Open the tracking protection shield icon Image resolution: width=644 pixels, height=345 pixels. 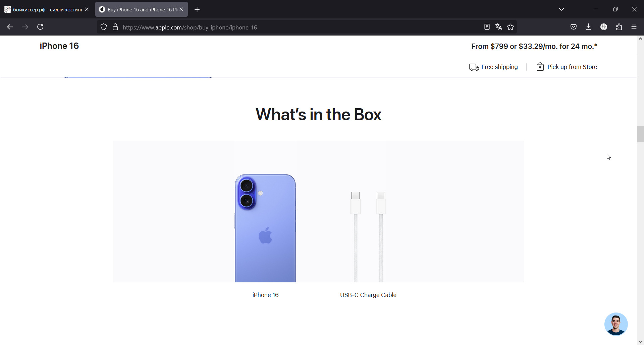click(104, 27)
